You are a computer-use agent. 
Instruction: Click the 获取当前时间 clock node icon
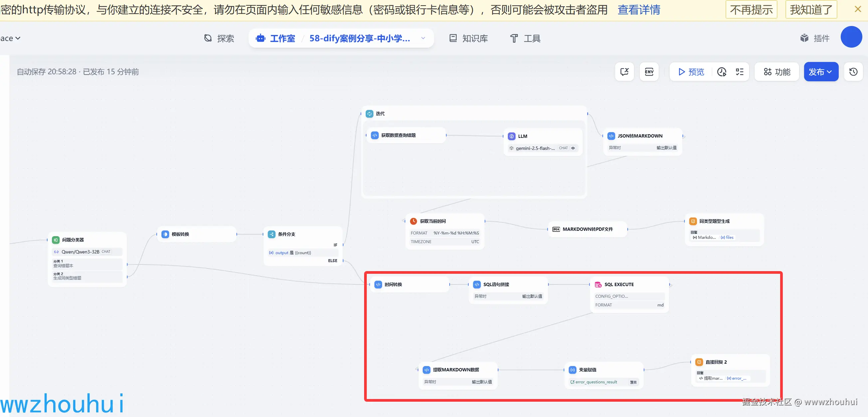[413, 221]
